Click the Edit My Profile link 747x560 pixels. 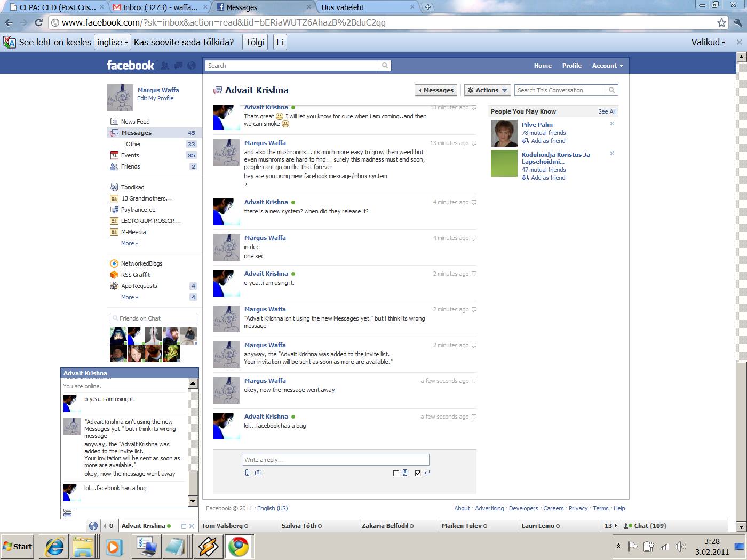[155, 98]
